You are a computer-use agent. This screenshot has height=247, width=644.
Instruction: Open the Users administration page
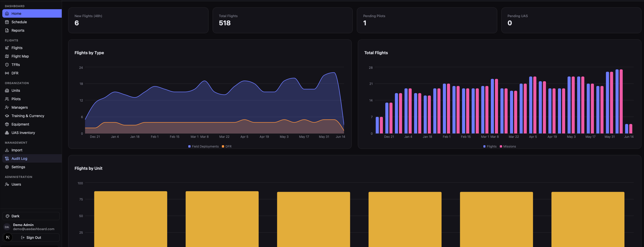(32, 184)
